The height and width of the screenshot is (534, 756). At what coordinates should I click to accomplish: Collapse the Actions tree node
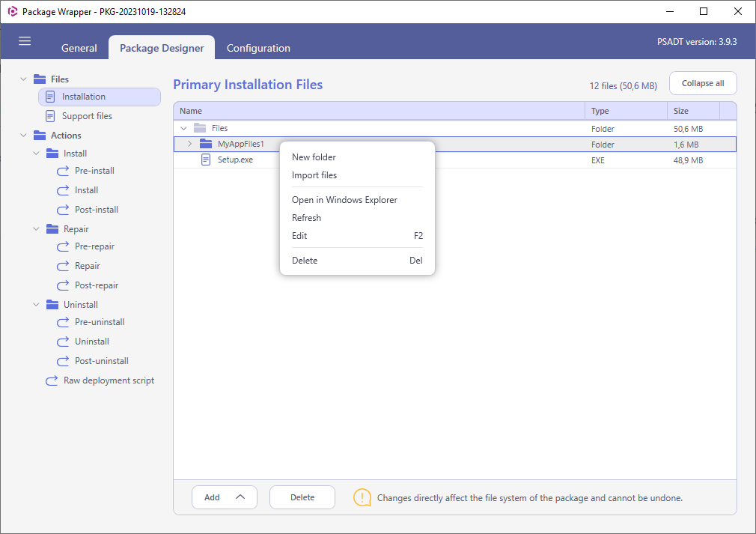tap(23, 136)
